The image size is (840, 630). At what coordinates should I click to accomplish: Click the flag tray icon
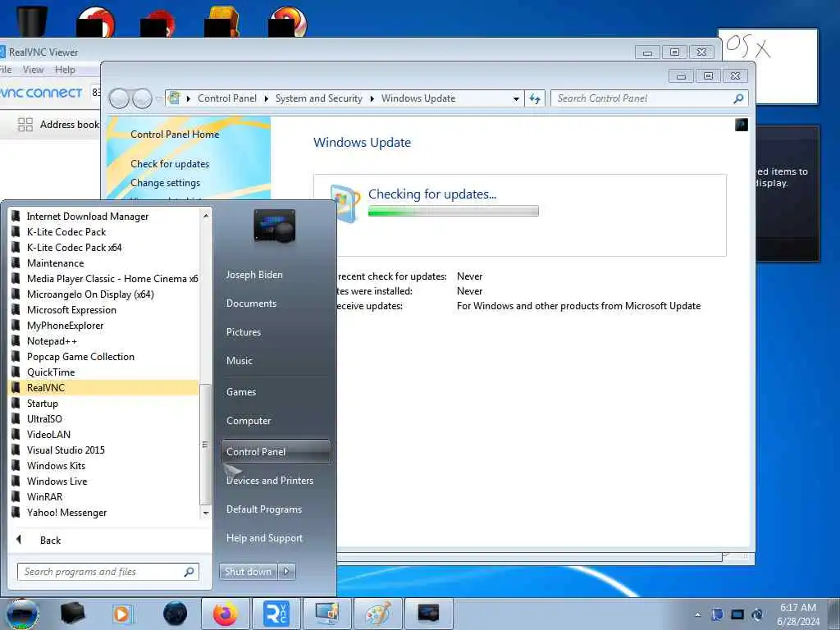(x=717, y=614)
